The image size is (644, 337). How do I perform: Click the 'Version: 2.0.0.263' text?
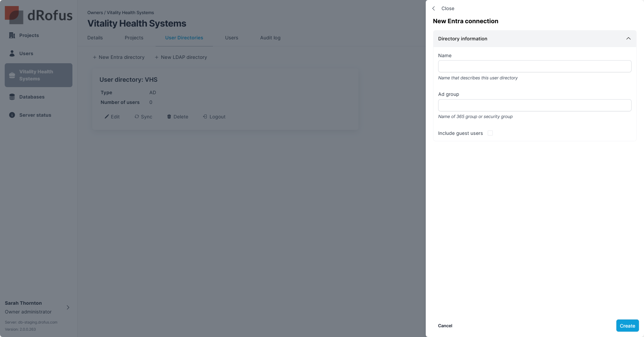coord(20,329)
